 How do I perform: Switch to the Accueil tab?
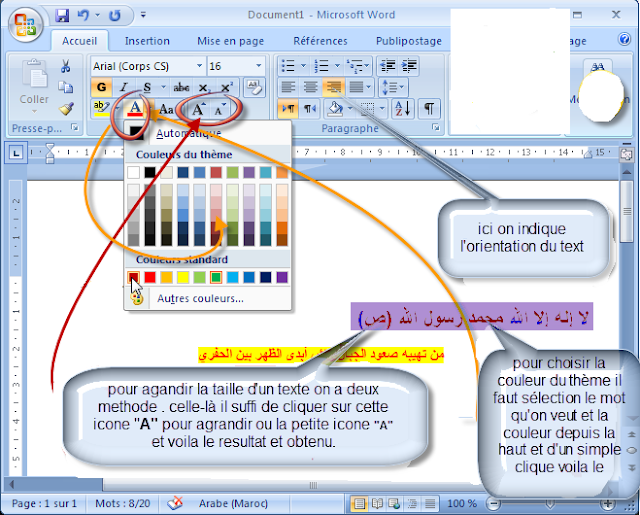tap(80, 41)
